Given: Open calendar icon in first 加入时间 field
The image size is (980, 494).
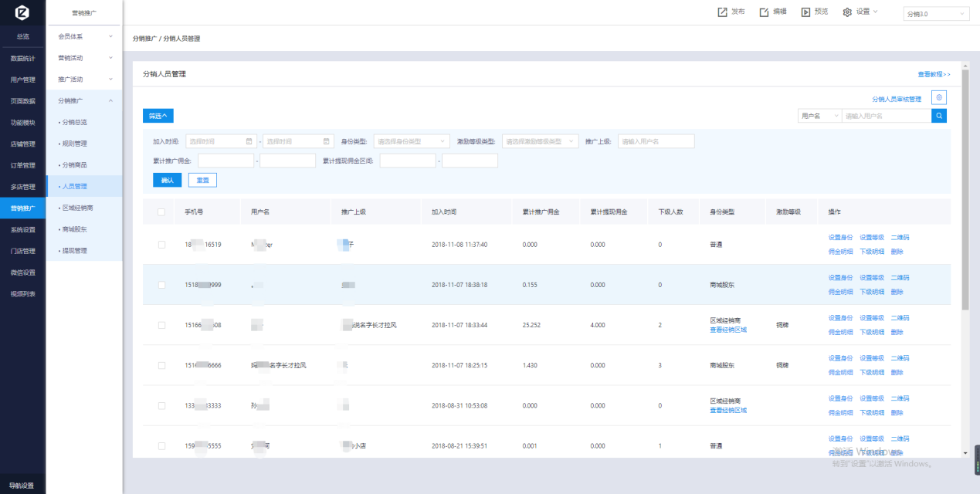Looking at the screenshot, I should (249, 141).
